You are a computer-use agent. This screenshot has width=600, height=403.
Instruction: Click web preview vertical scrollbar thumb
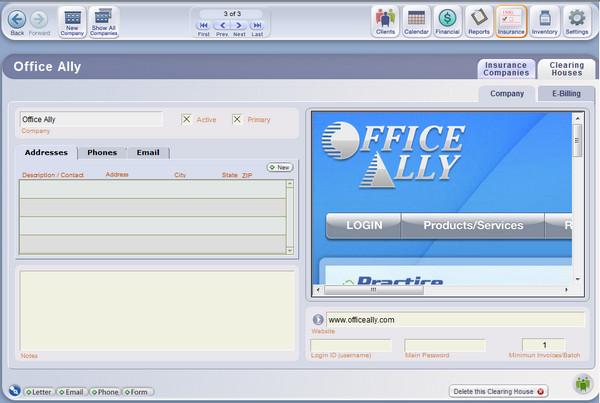pos(577,140)
